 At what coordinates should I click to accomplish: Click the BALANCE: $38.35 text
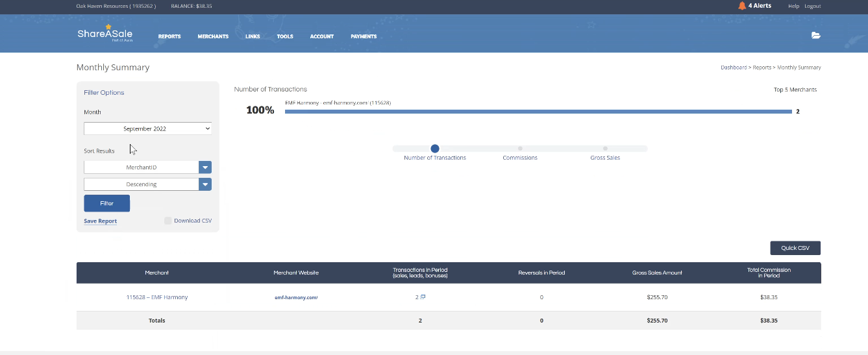(x=192, y=6)
